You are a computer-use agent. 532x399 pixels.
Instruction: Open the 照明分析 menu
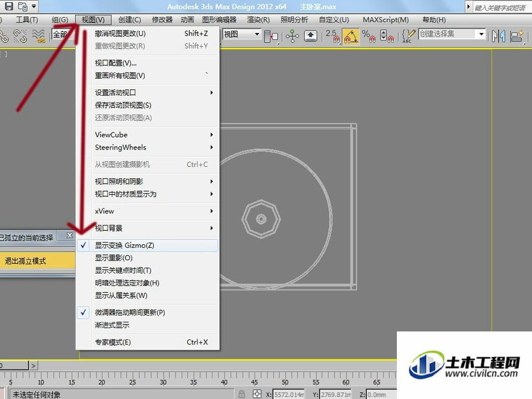pyautogui.click(x=294, y=20)
